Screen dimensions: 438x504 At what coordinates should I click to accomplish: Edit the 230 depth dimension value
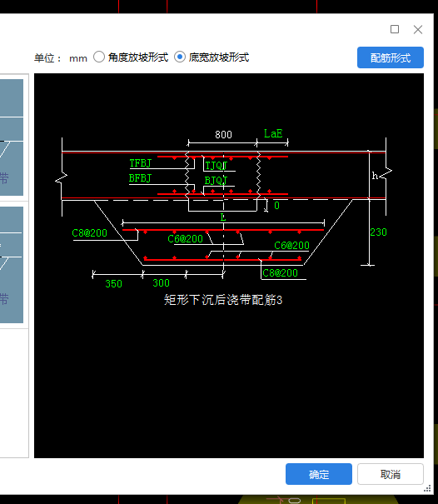click(378, 232)
